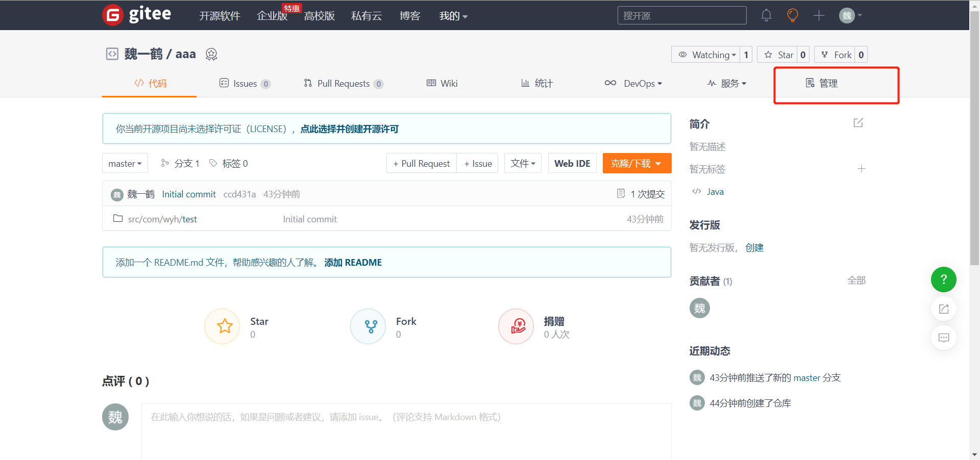Click the repository badge icon next to aaa

(211, 54)
